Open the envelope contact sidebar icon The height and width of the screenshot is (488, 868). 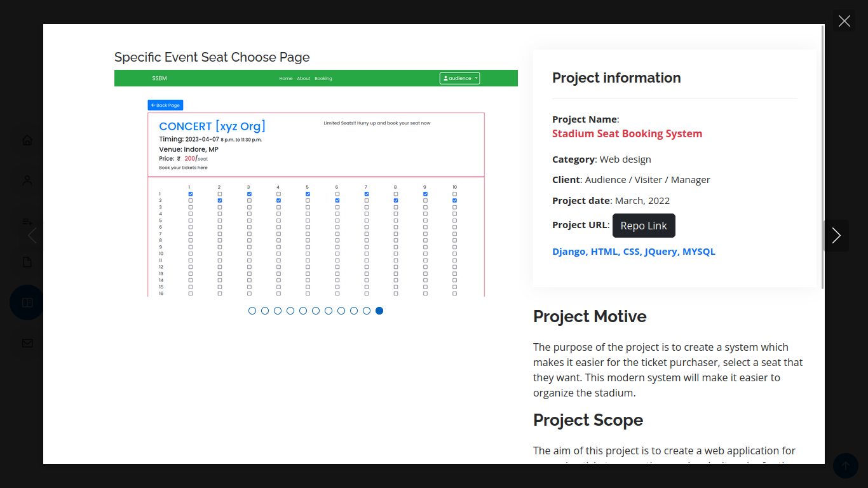[x=27, y=343]
